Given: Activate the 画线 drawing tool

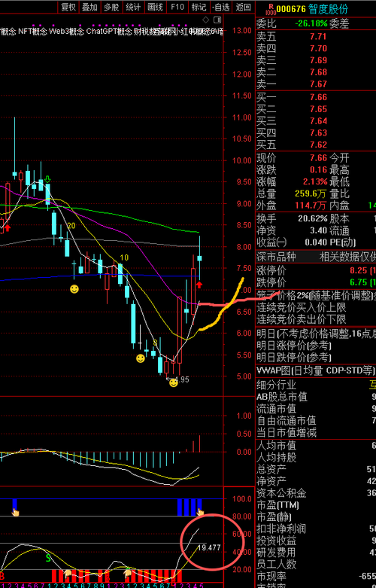Looking at the screenshot, I should pyautogui.click(x=155, y=7).
